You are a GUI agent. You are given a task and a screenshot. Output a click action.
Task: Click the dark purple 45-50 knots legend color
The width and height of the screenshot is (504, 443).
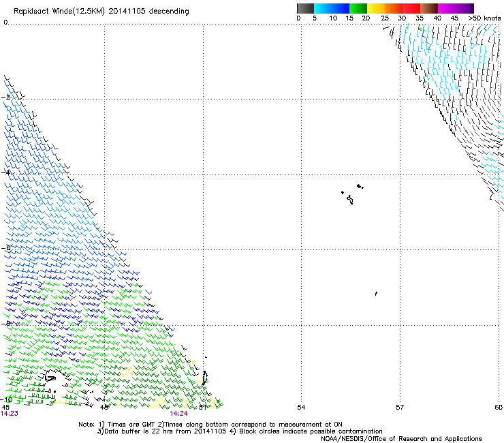click(464, 8)
